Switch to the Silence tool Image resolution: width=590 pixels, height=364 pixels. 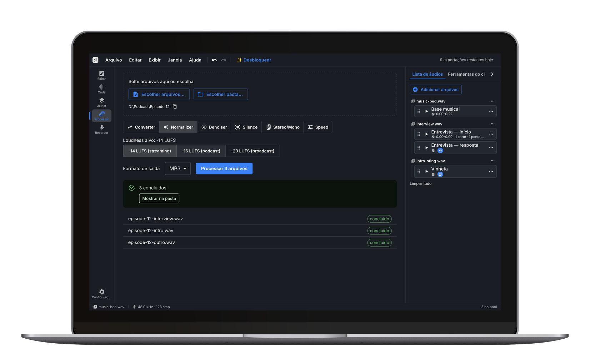[x=246, y=127]
